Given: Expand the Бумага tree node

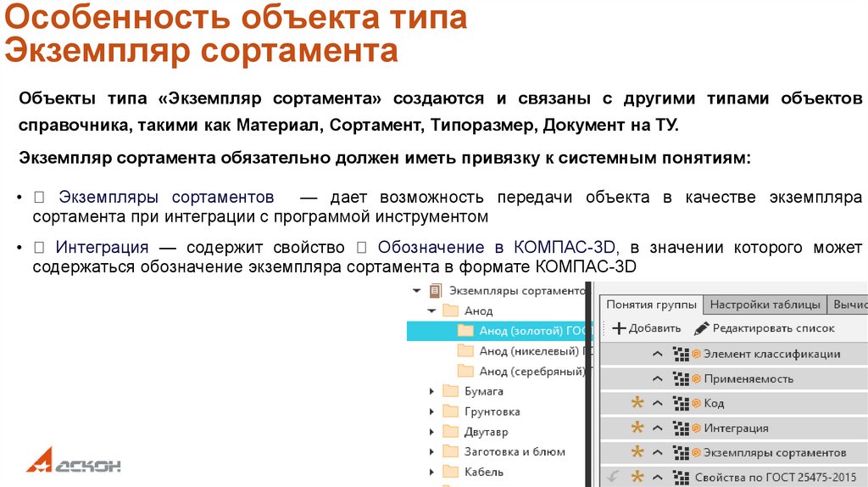Looking at the screenshot, I should click(x=431, y=391).
